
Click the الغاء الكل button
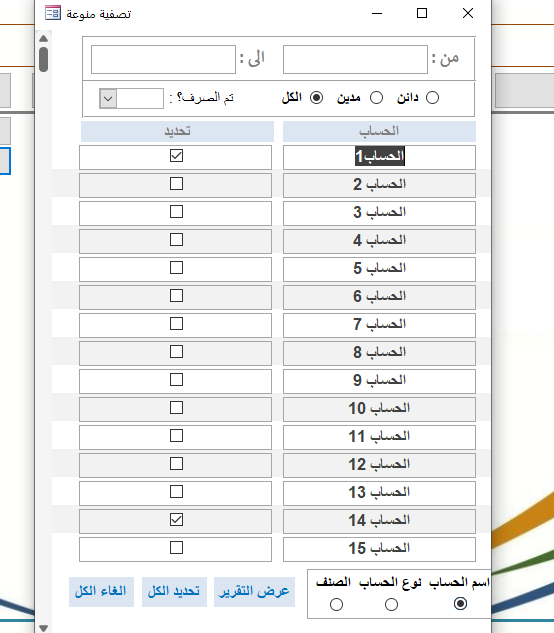[101, 591]
